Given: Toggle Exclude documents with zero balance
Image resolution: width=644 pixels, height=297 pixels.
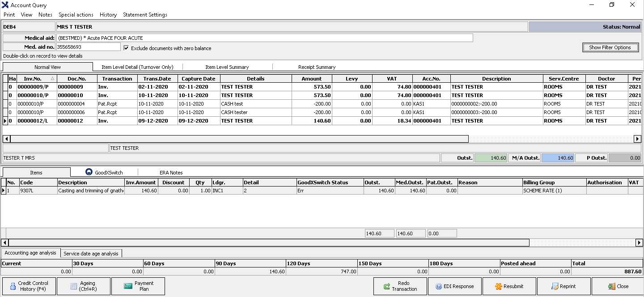Looking at the screenshot, I should coord(126,48).
